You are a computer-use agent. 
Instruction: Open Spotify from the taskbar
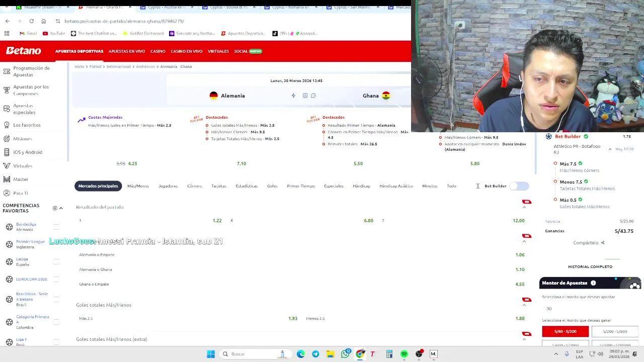click(404, 354)
